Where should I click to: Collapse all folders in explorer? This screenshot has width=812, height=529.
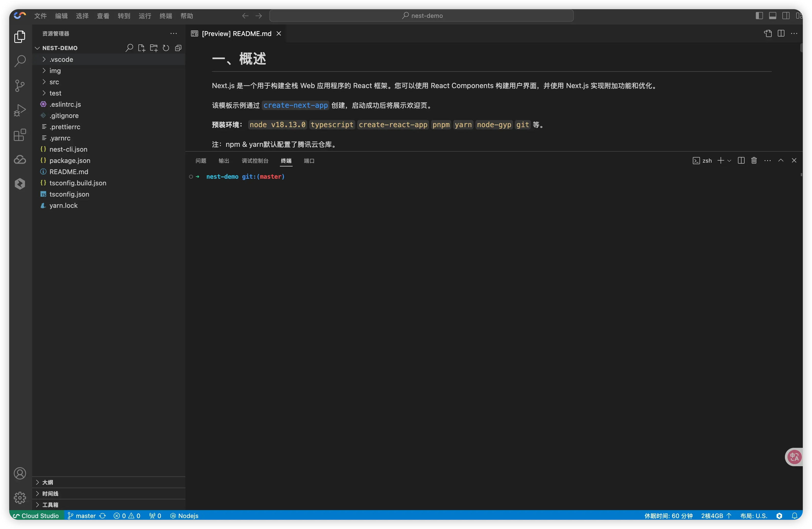click(178, 48)
